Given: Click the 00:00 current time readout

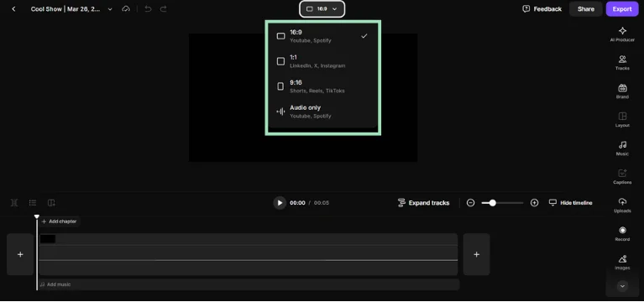Looking at the screenshot, I should click(x=297, y=203).
